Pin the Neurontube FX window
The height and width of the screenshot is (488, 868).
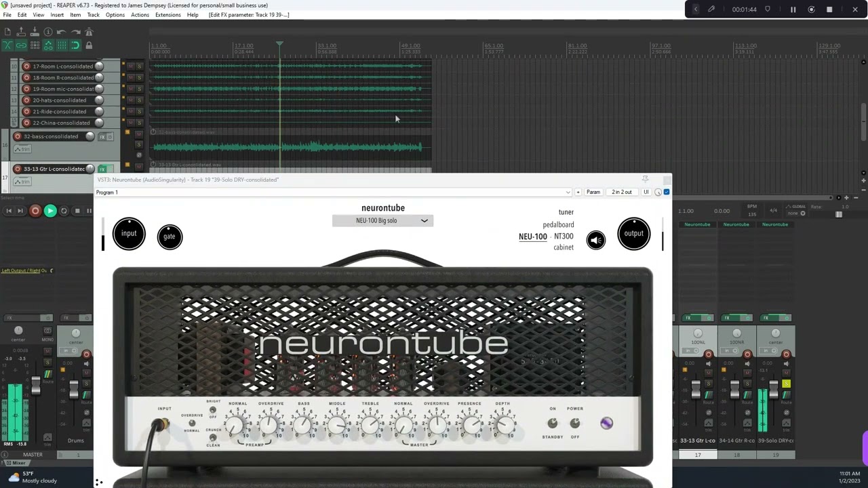point(645,179)
